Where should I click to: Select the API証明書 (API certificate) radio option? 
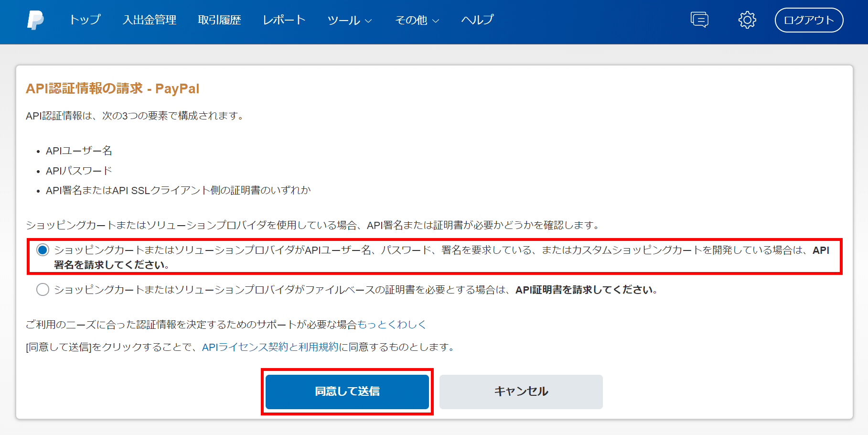pos(43,289)
